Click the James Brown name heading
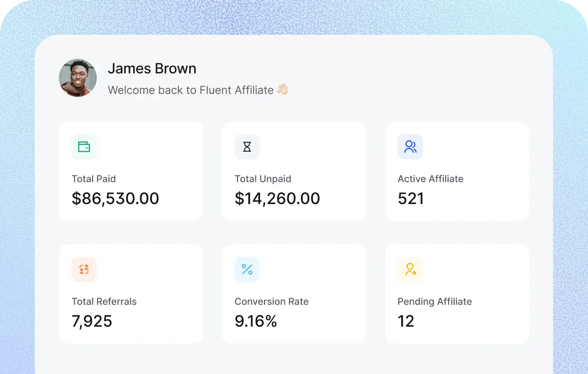588x374 pixels. coord(152,69)
